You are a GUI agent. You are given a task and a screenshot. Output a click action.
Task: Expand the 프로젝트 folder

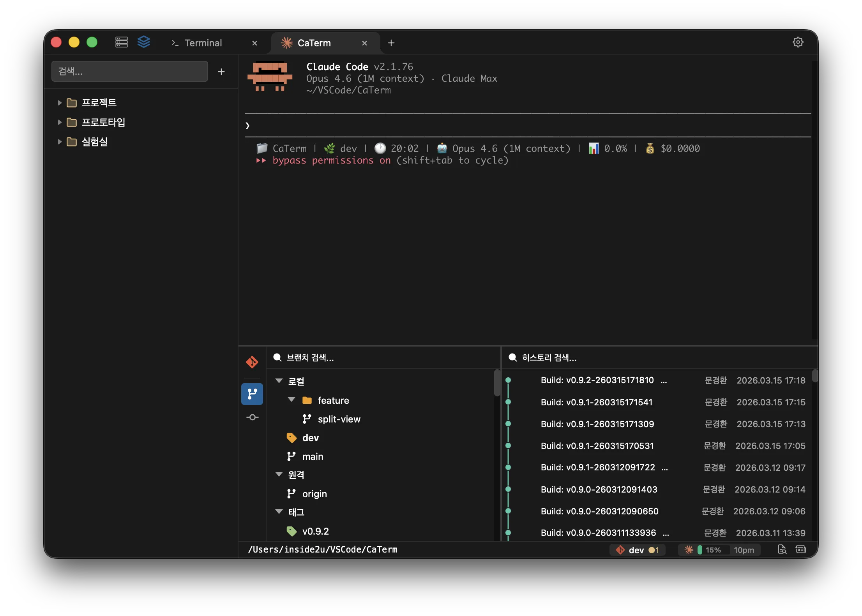click(60, 103)
